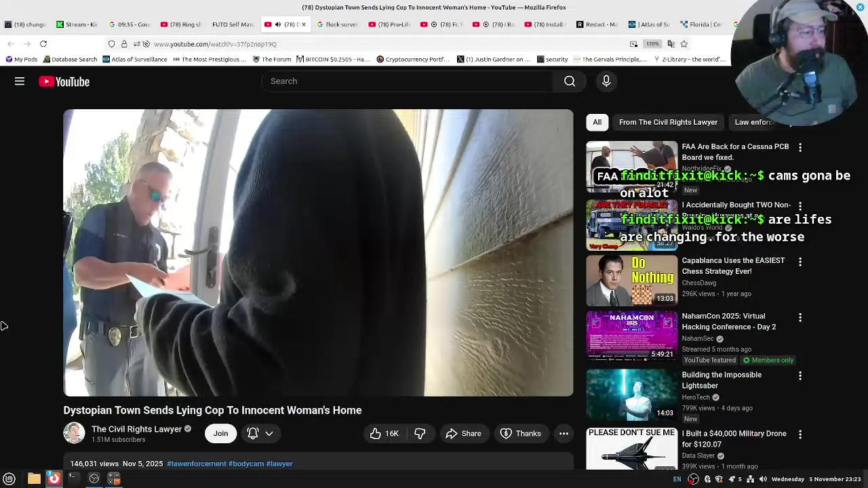Screen dimensions: 868x488
Task: Reload the page in Firefox
Action: [43, 44]
